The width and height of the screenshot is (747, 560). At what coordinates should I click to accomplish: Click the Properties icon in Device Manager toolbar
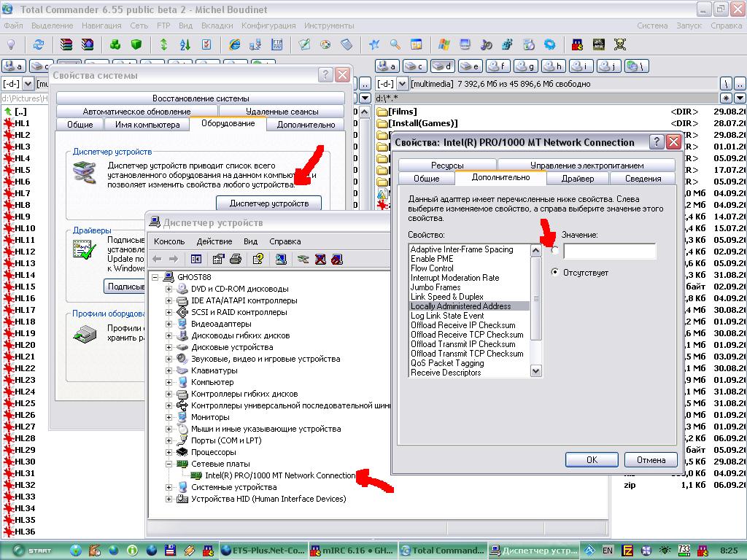(x=218, y=259)
